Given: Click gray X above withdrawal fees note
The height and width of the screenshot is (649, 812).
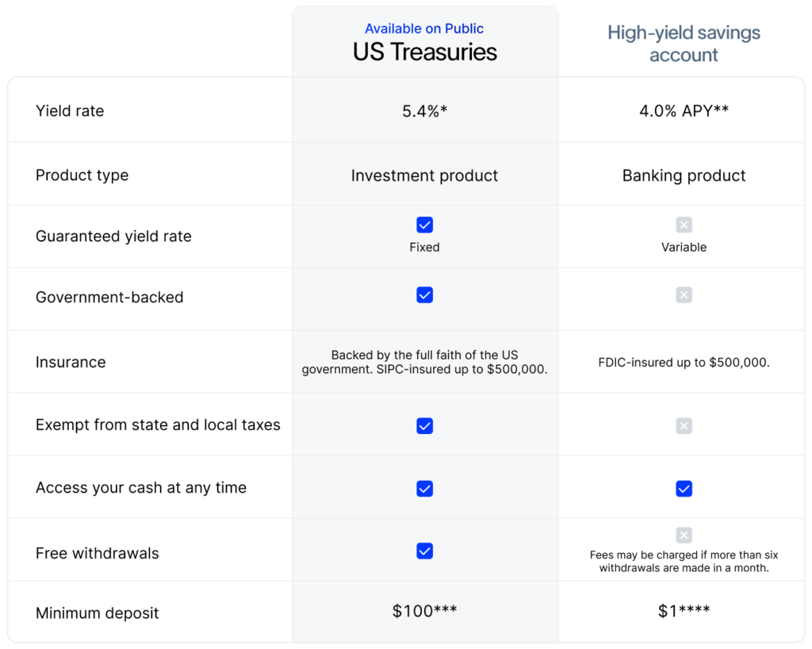Looking at the screenshot, I should (x=684, y=535).
